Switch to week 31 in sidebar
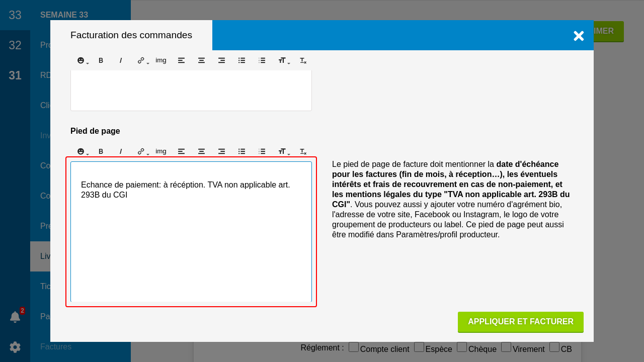 click(15, 75)
